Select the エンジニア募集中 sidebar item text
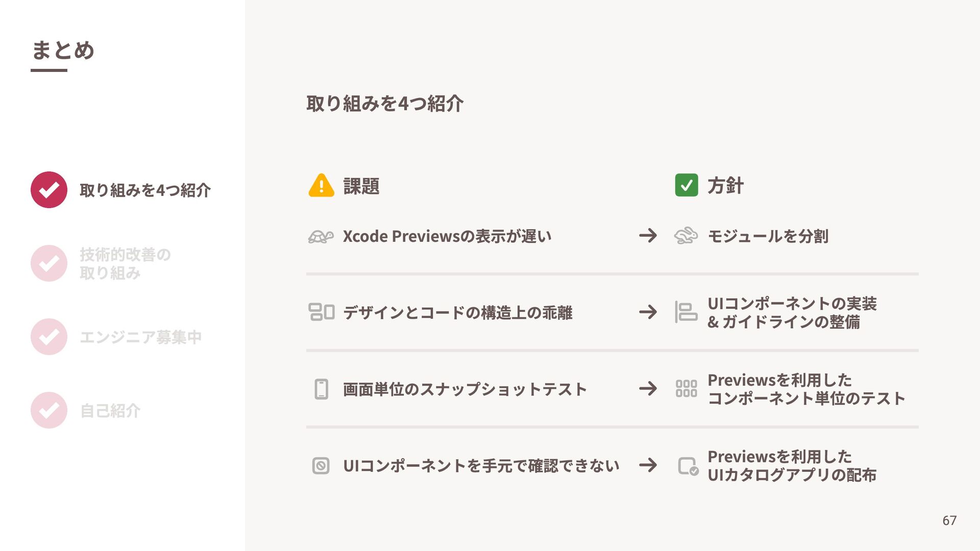This screenshot has width=980, height=551. coord(140,337)
